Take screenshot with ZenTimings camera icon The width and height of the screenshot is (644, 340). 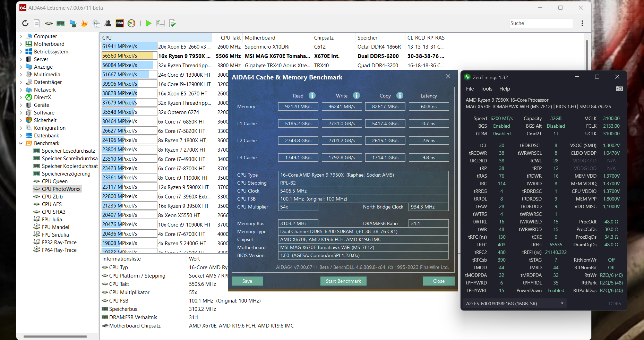point(619,89)
